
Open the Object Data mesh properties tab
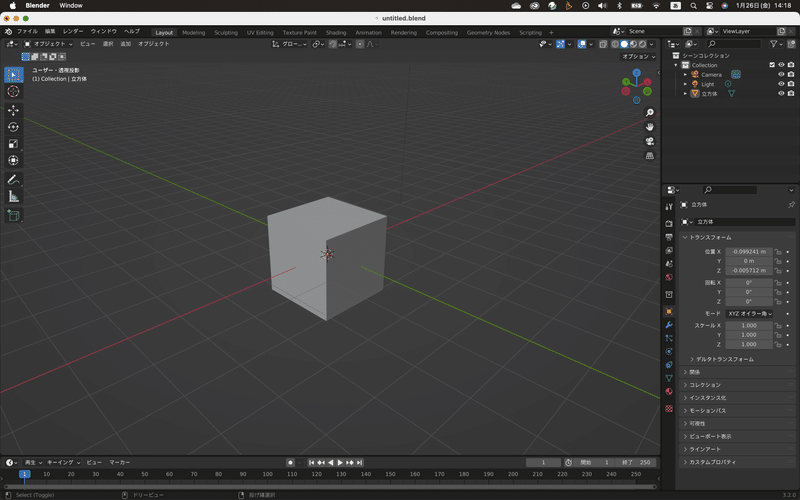669,378
